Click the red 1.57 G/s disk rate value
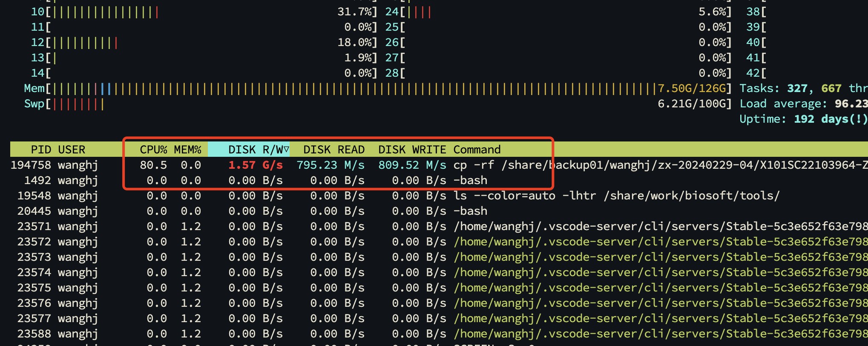 pos(256,165)
